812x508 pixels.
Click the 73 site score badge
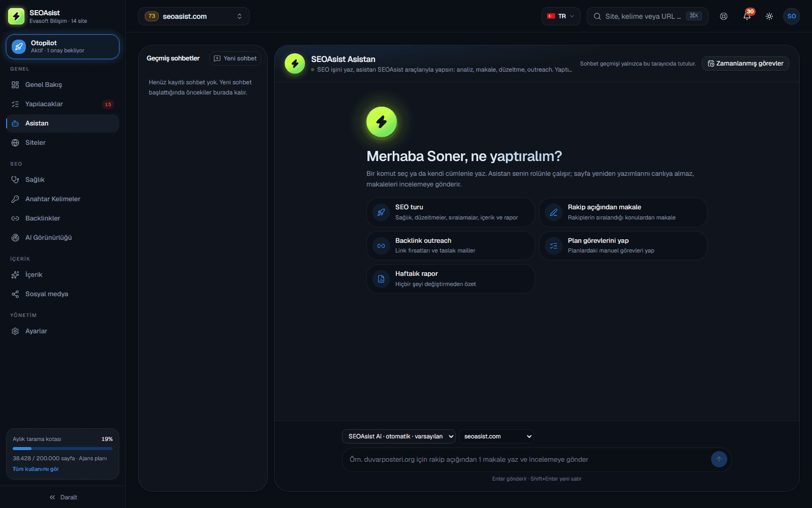(152, 16)
